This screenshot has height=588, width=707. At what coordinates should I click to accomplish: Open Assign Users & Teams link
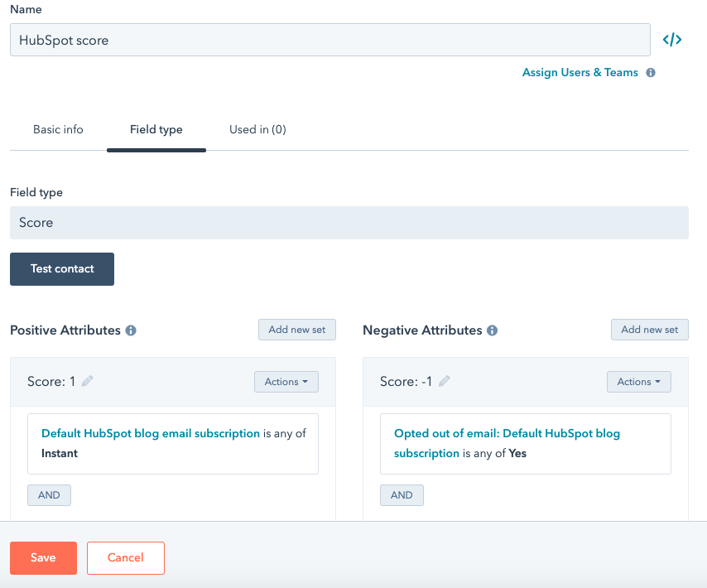click(x=580, y=73)
